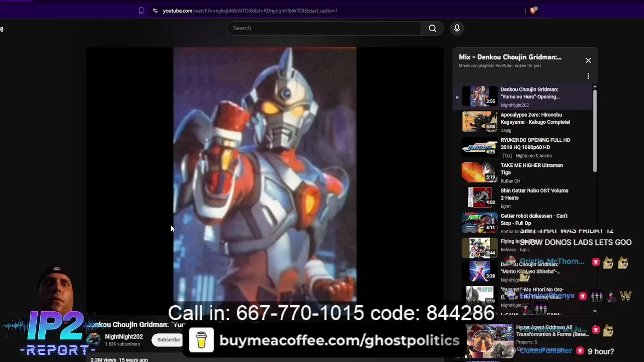Click the RuBan CH channel label

510,181
